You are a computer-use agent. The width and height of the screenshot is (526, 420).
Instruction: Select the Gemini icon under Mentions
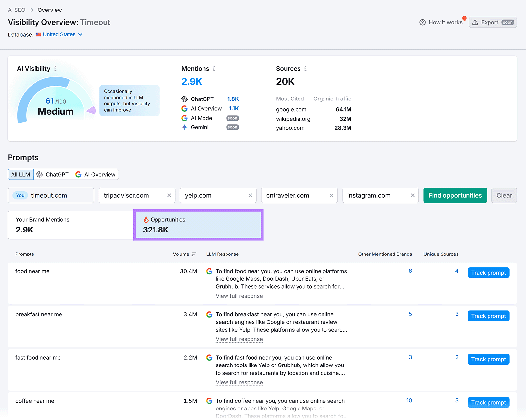(185, 127)
